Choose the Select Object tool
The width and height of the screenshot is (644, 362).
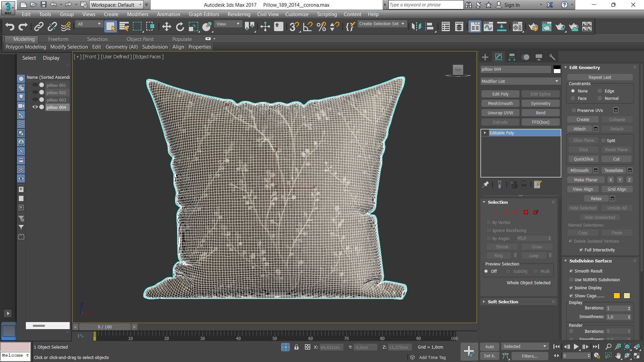[x=110, y=27]
